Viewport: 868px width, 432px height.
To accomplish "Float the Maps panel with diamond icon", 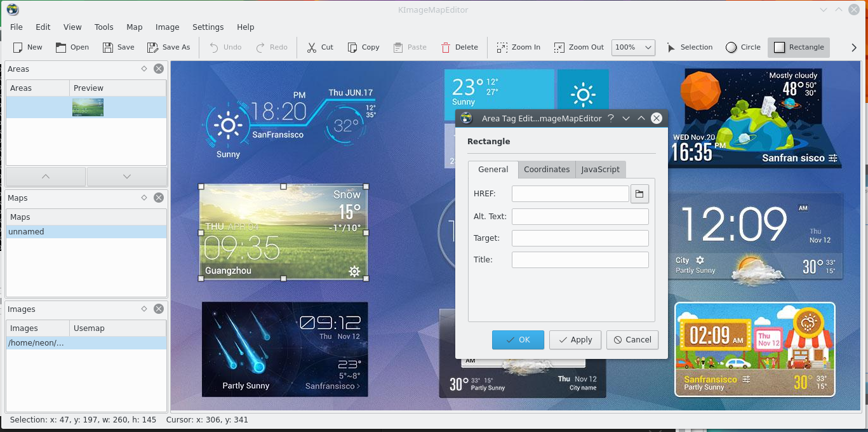I will (144, 198).
